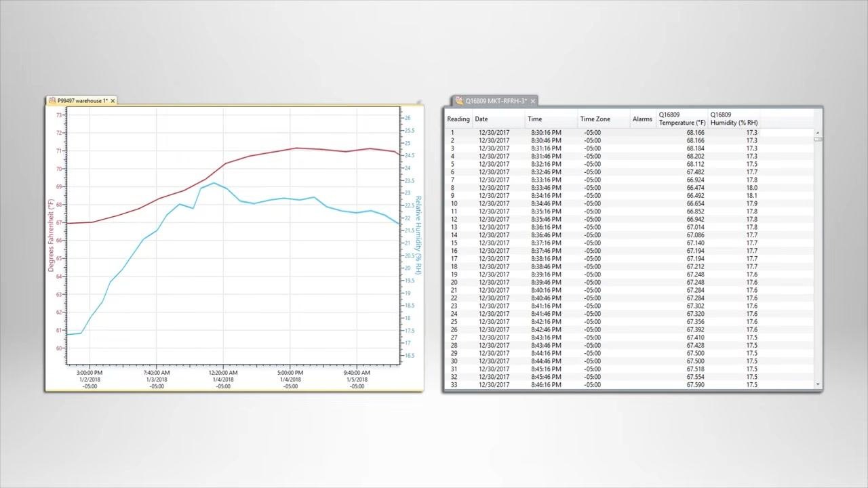Click temperature value 67.212
This screenshot has height=488, width=868.
[695, 267]
